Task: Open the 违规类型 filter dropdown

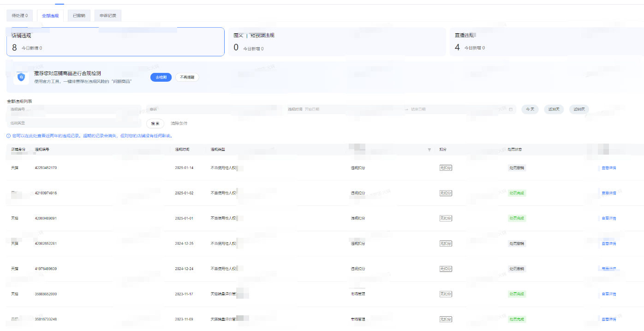Action: [x=74, y=123]
